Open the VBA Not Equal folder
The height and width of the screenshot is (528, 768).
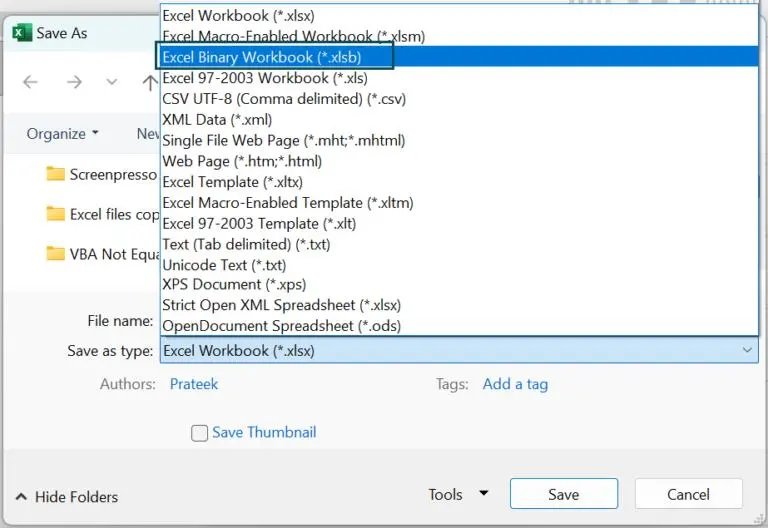coord(102,254)
